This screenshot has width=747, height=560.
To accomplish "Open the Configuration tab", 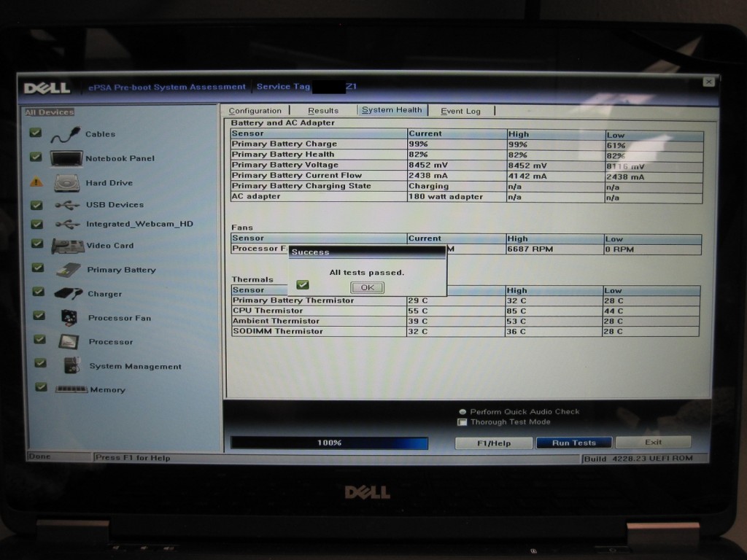I will click(x=255, y=111).
